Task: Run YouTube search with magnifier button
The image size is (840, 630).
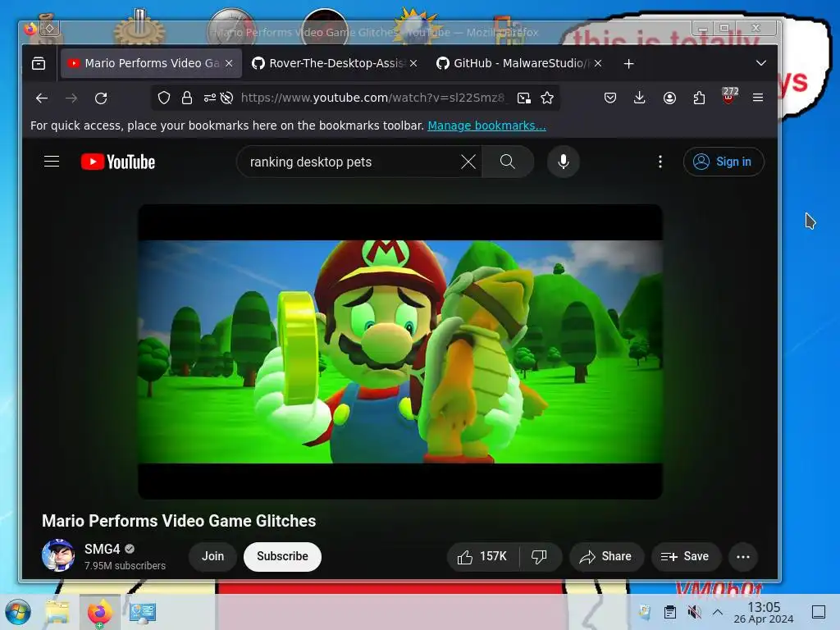Action: [x=507, y=162]
